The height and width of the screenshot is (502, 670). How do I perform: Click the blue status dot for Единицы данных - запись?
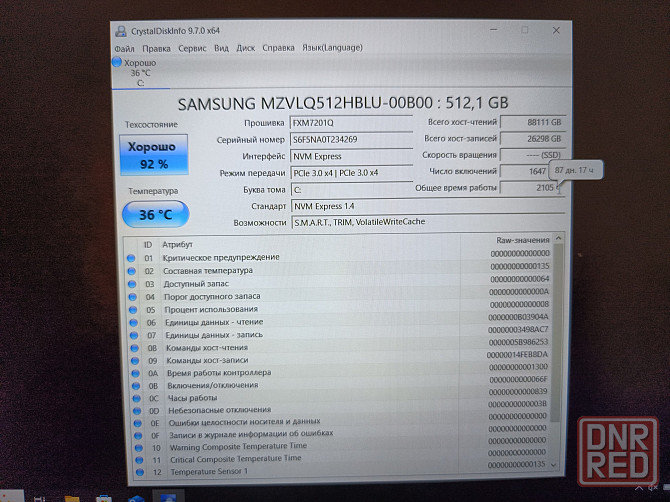[x=134, y=335]
